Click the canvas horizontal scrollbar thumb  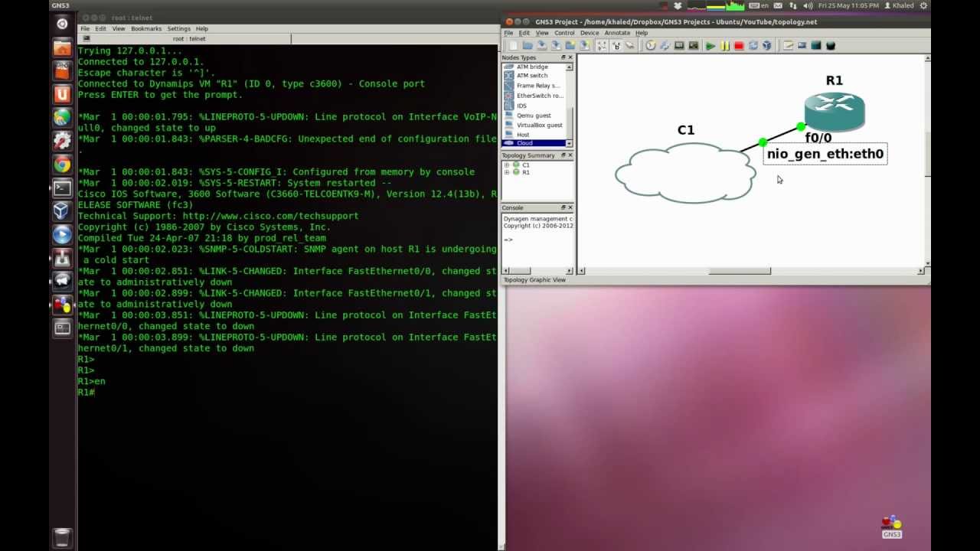[740, 270]
